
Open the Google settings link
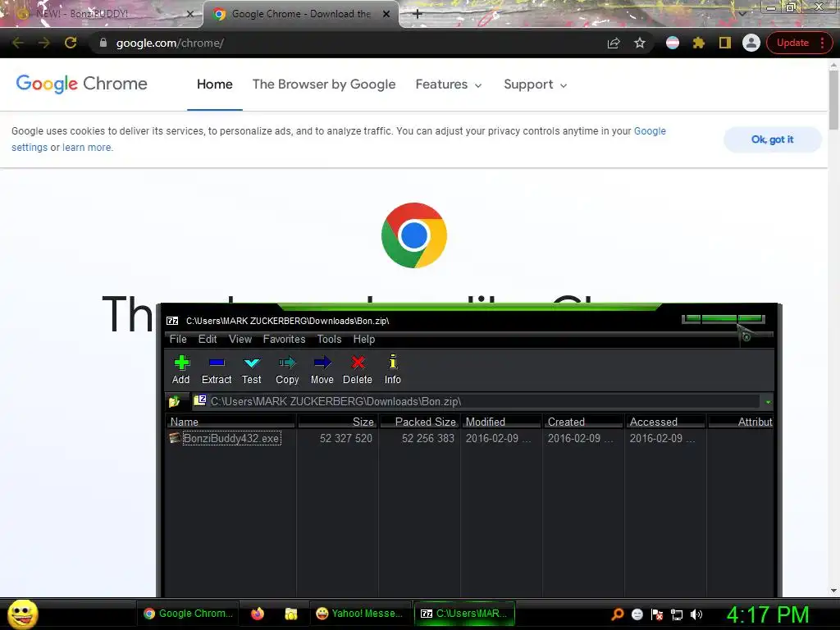pyautogui.click(x=650, y=131)
